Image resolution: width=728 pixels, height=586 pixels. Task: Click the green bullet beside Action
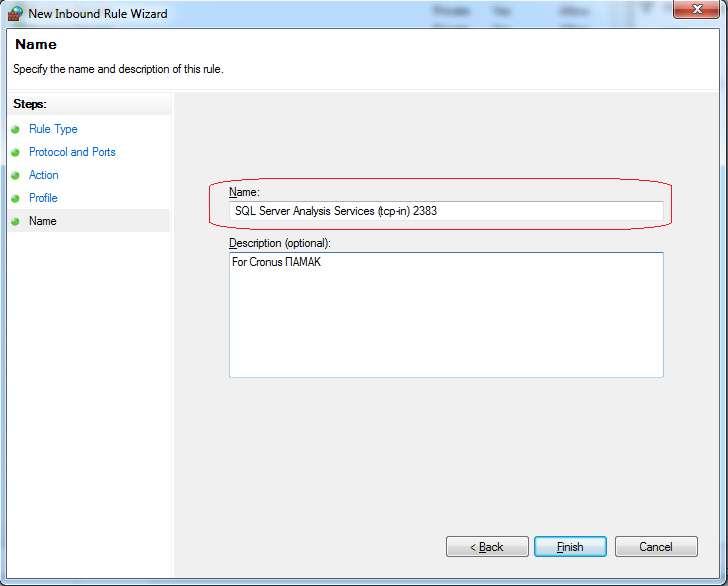pos(15,176)
